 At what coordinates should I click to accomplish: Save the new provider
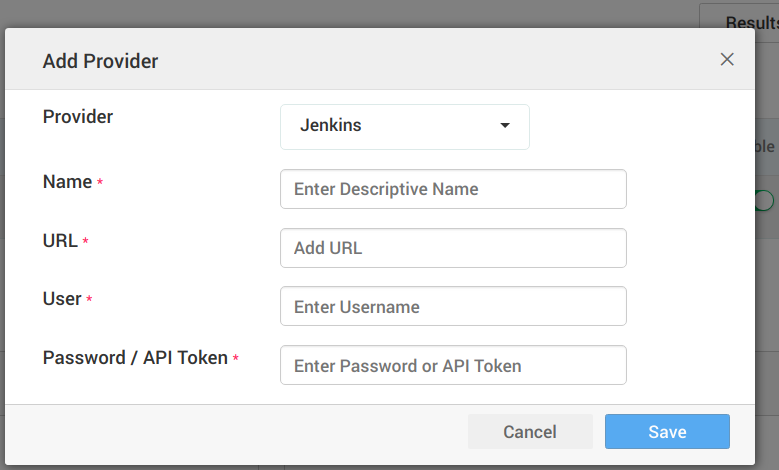(x=667, y=432)
